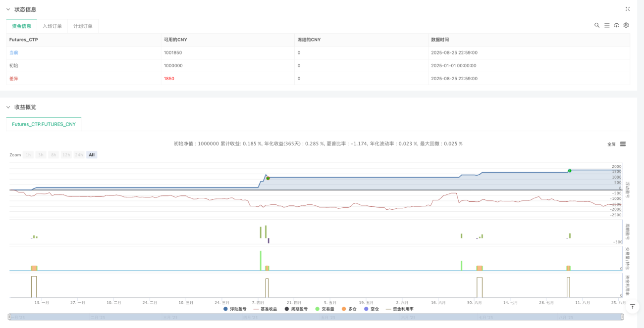
Task: Click the search magnifier icon above table
Action: [597, 25]
